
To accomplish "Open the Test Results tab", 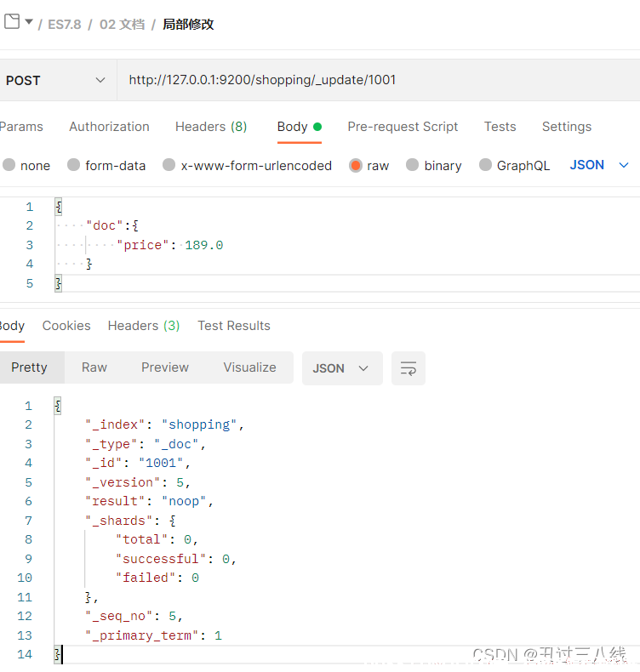I will 234,326.
